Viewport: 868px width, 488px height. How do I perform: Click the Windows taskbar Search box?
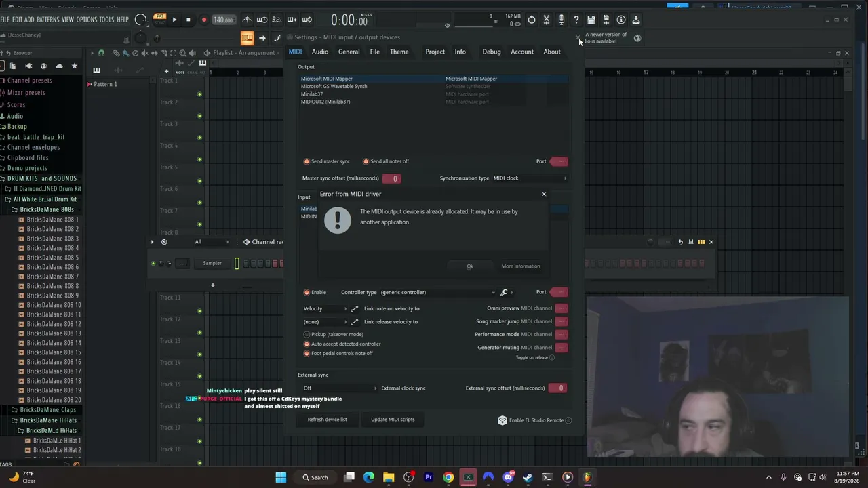click(316, 477)
